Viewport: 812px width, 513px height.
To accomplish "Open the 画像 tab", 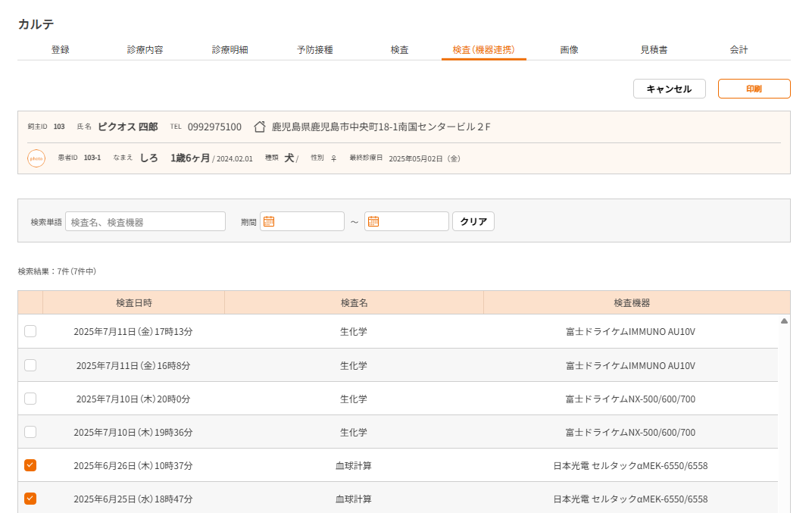I will point(569,50).
